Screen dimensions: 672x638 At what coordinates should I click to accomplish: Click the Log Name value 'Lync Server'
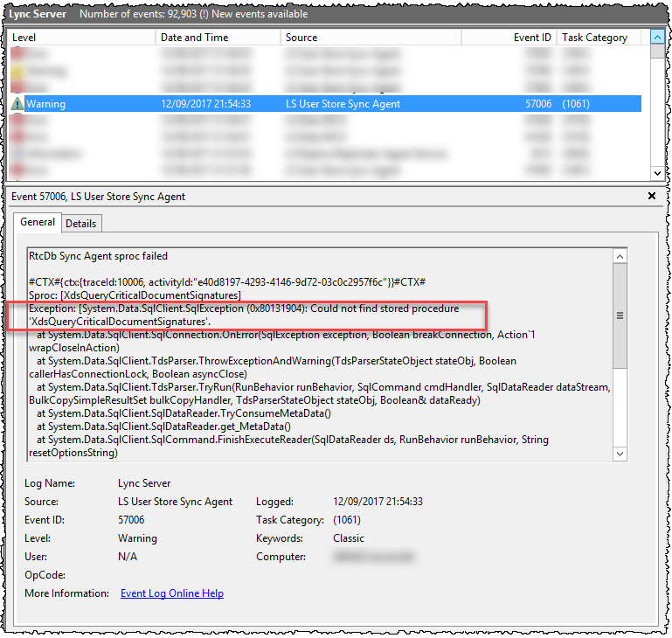[144, 483]
